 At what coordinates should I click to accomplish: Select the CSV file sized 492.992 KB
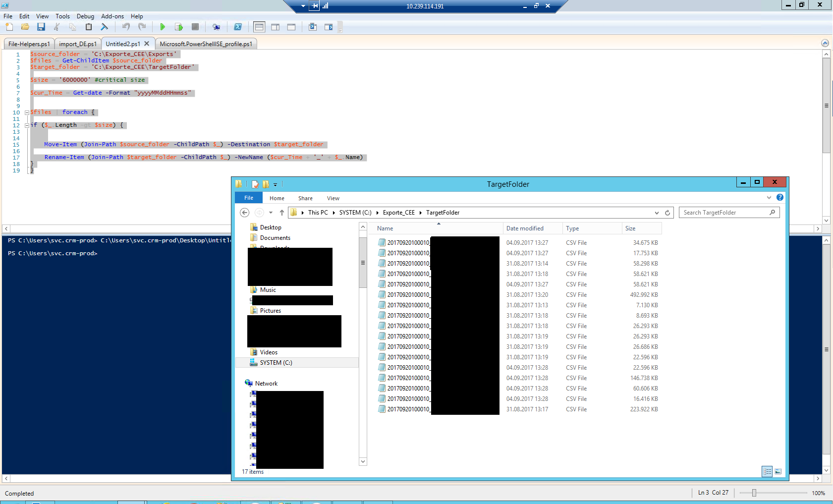(518, 295)
